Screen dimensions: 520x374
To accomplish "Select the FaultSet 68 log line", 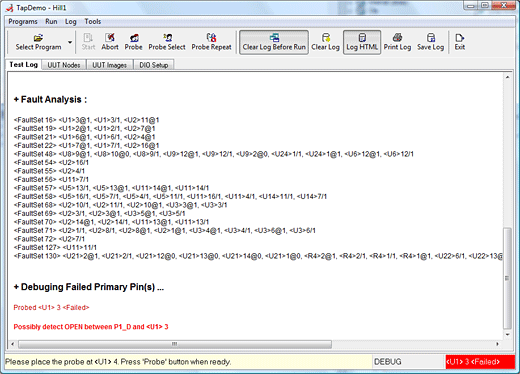I will (x=120, y=205).
